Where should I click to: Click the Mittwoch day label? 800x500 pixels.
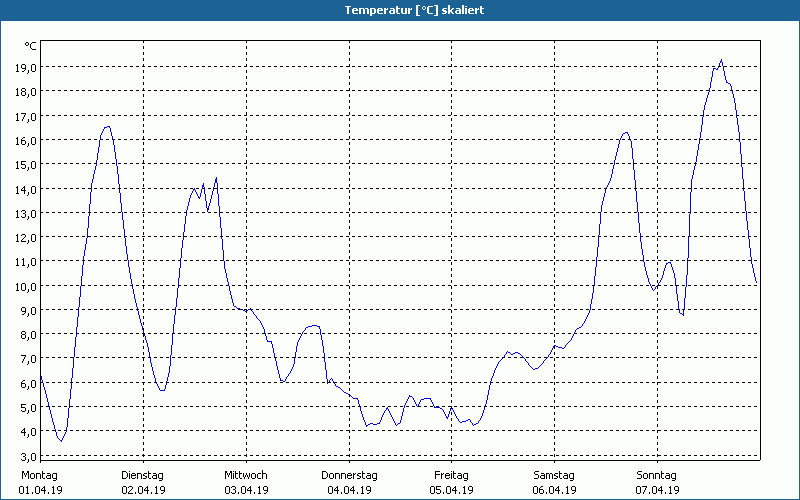pyautogui.click(x=246, y=476)
